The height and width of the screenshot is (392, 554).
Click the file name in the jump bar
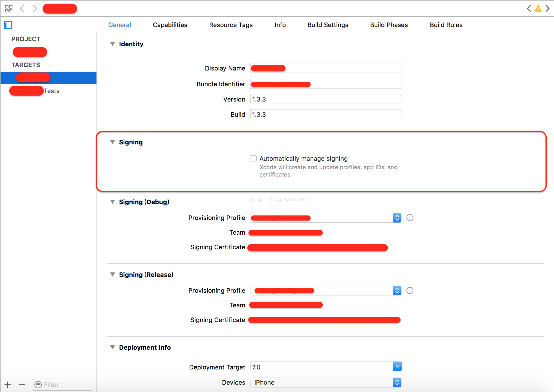60,8
